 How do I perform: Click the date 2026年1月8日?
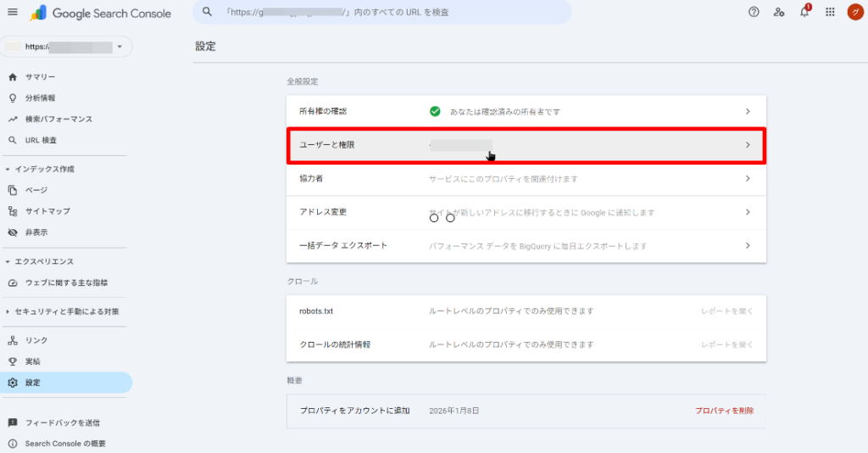(454, 411)
